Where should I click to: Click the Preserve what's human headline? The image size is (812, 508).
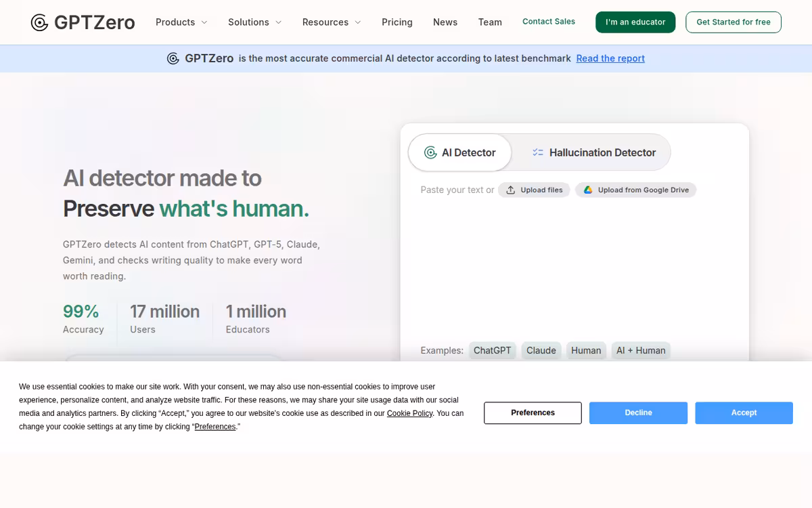coord(186,209)
